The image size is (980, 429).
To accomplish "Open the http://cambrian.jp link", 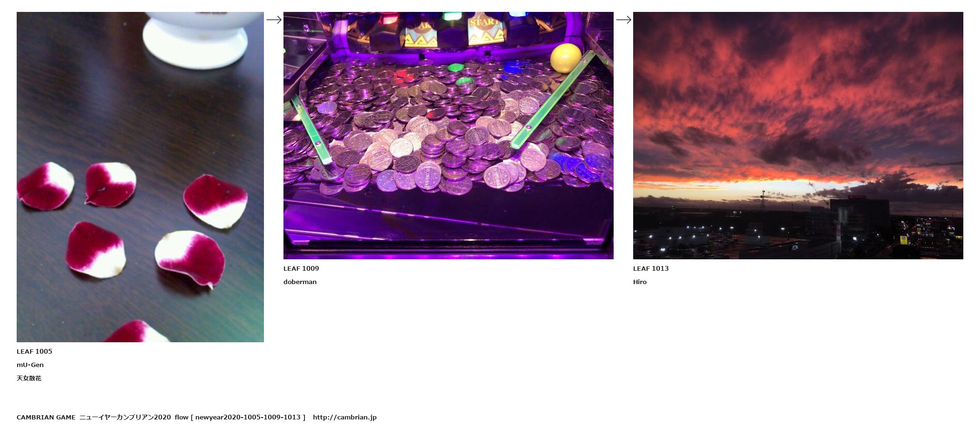I will pos(344,417).
